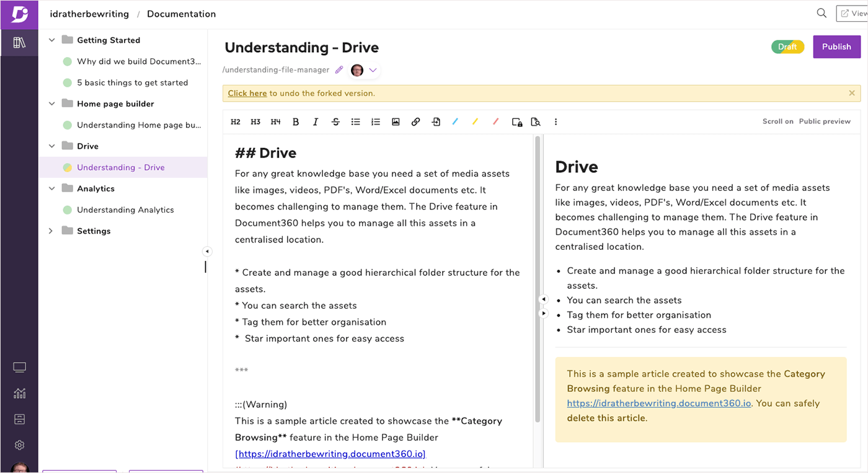Select the yellow highlighter pen
Screen dimensions: 868x473
pos(476,122)
